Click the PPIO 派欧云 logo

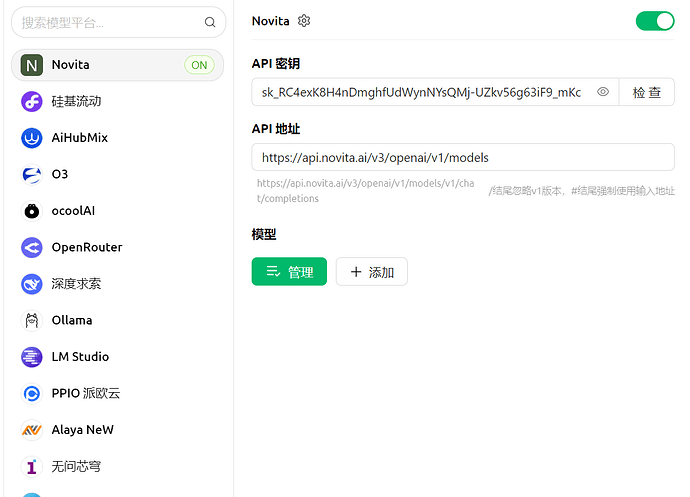pos(32,394)
